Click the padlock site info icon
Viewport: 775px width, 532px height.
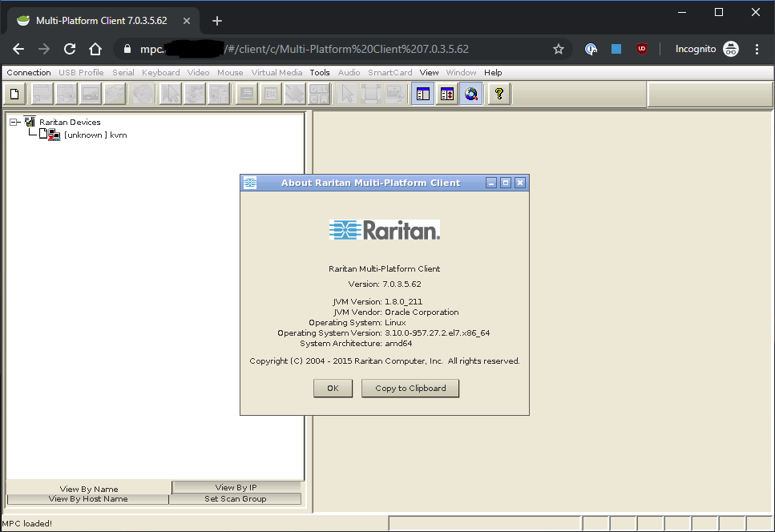coord(127,49)
